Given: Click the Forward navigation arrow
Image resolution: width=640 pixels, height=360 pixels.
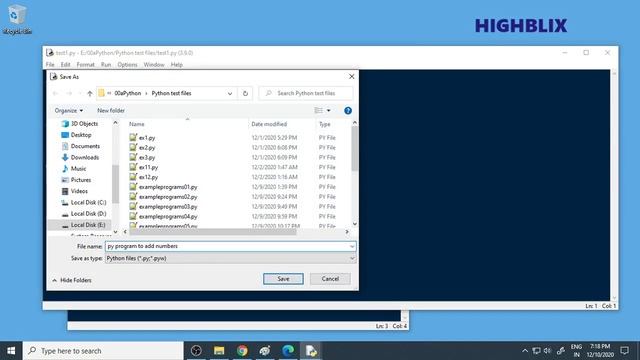Looking at the screenshot, I should pos(69,93).
